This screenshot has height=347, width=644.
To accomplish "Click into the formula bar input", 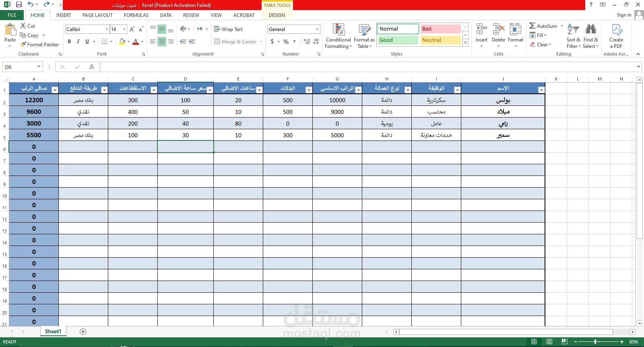I will coord(367,67).
